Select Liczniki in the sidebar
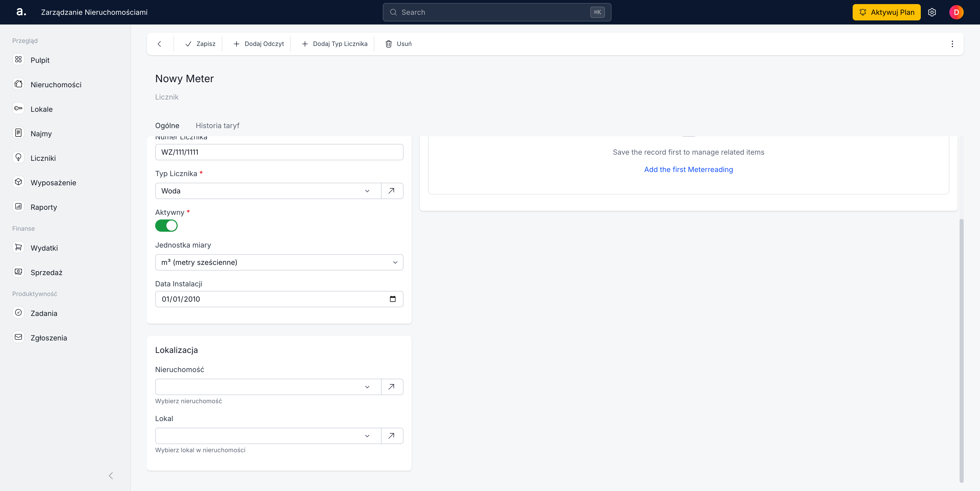 [43, 158]
